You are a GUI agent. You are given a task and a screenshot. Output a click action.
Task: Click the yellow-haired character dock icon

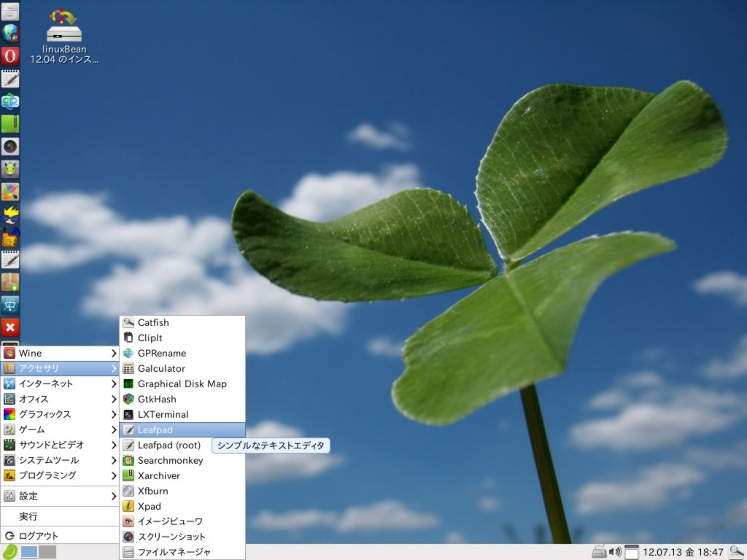(x=10, y=214)
